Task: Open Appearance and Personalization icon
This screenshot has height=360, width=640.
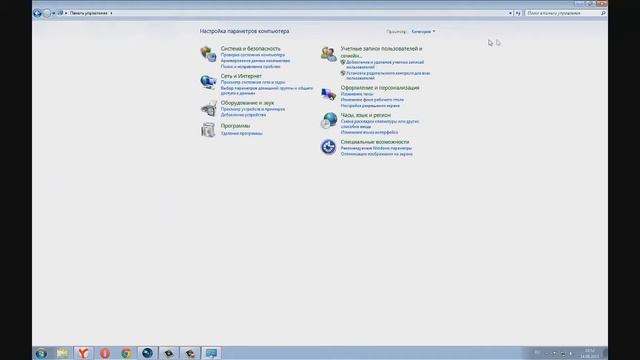Action: tap(329, 94)
